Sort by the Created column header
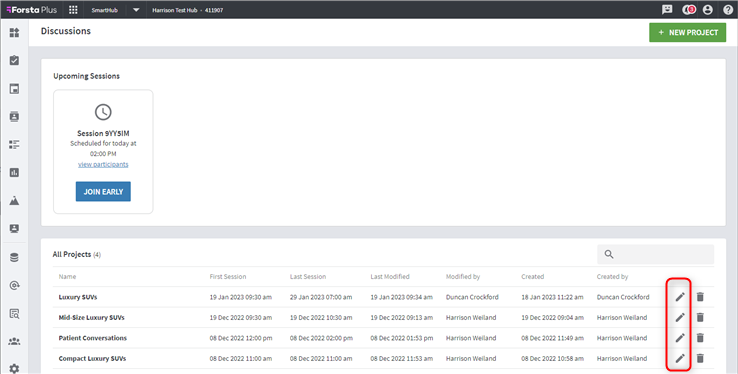 [x=532, y=277]
